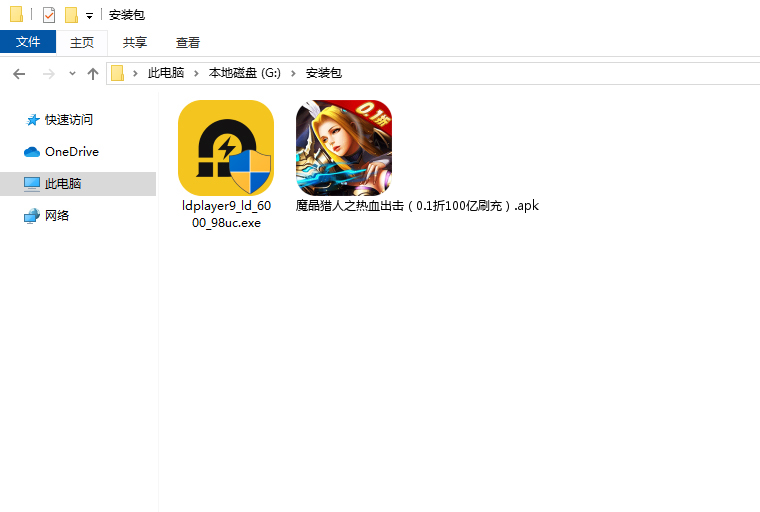Expand the chevron after 本地磁盘 (G:)
Image resolution: width=760 pixels, height=512 pixels.
pyautogui.click(x=295, y=74)
